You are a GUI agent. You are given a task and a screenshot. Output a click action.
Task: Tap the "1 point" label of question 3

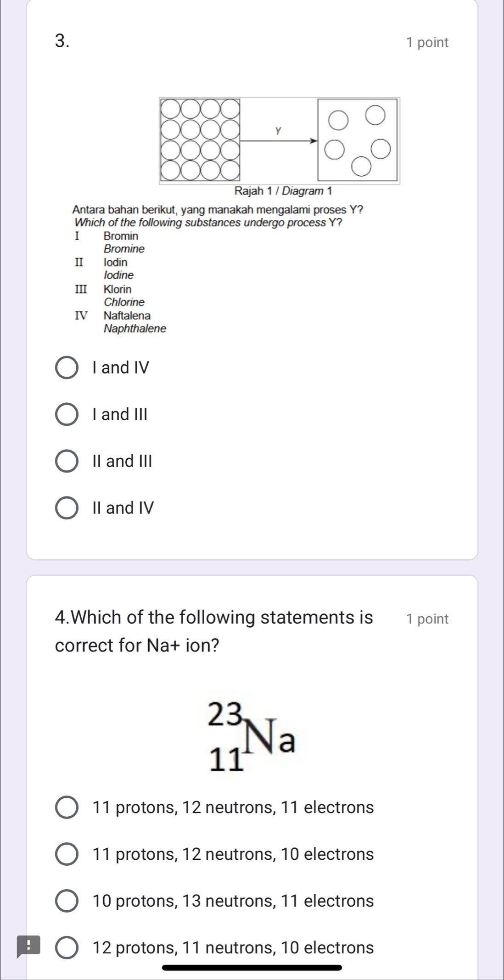[427, 43]
